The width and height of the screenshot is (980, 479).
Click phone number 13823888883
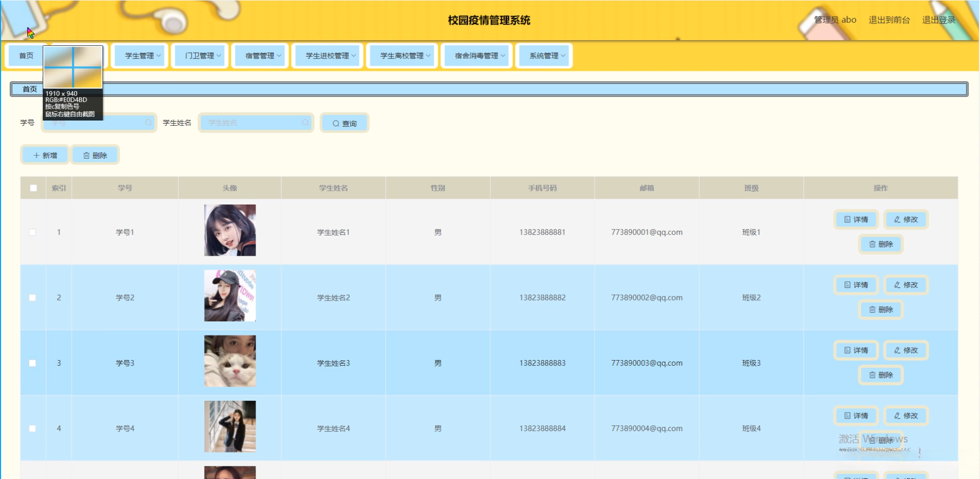pyautogui.click(x=542, y=363)
